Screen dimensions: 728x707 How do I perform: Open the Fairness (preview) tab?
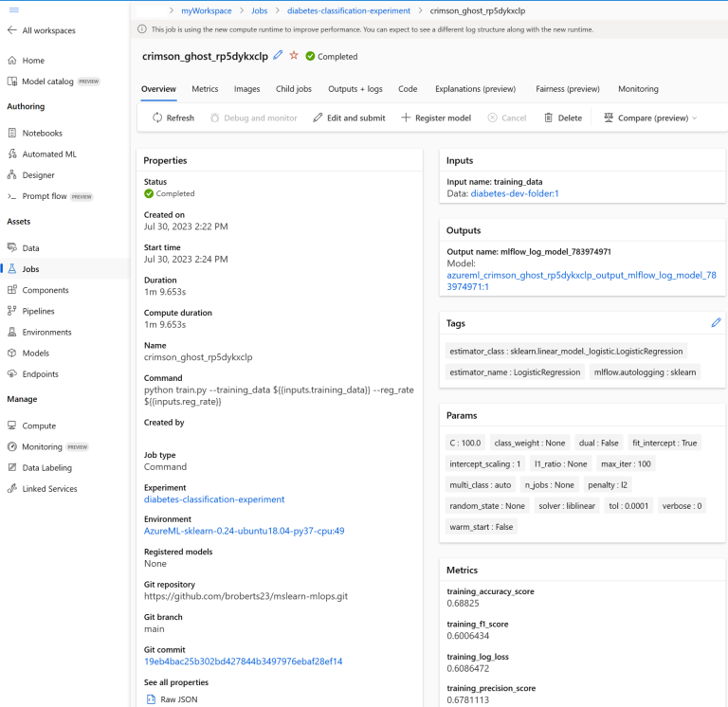coord(568,89)
